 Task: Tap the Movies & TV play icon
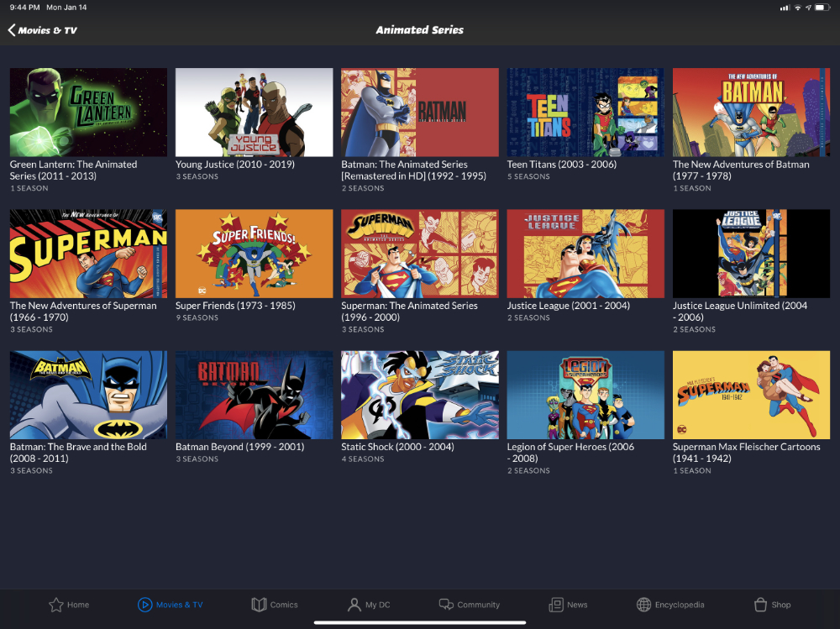pyautogui.click(x=144, y=605)
